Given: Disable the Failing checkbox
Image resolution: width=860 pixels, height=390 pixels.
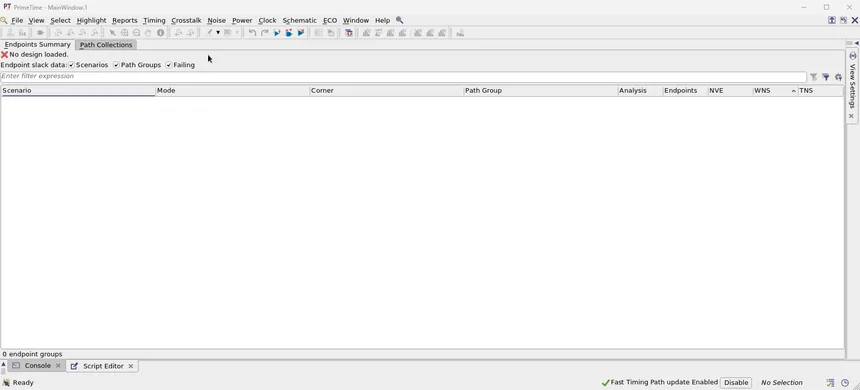Looking at the screenshot, I should 169,65.
